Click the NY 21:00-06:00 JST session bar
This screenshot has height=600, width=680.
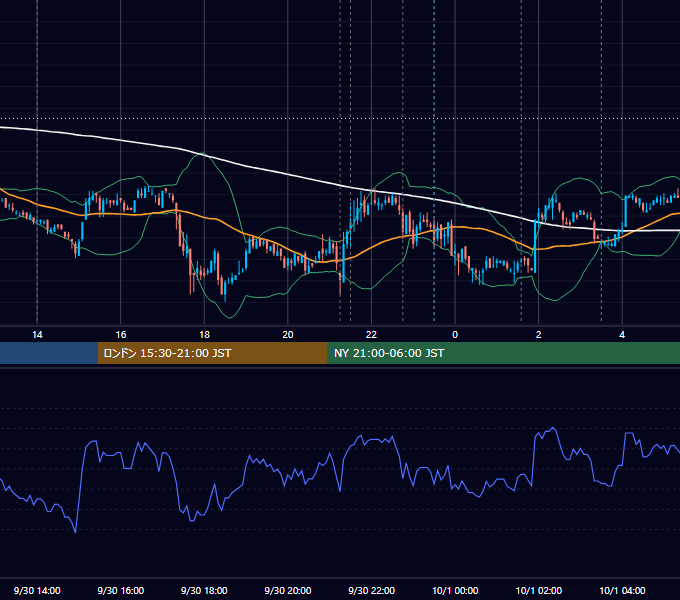[503, 353]
